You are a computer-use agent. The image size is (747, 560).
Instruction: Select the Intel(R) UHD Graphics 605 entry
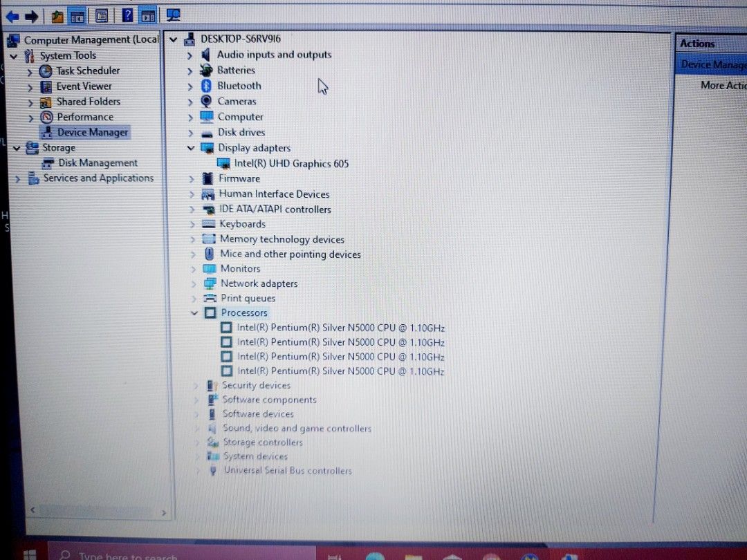291,163
